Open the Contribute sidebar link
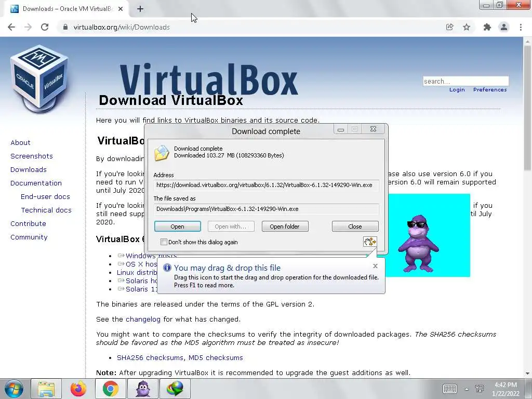532x399 pixels. coord(28,223)
